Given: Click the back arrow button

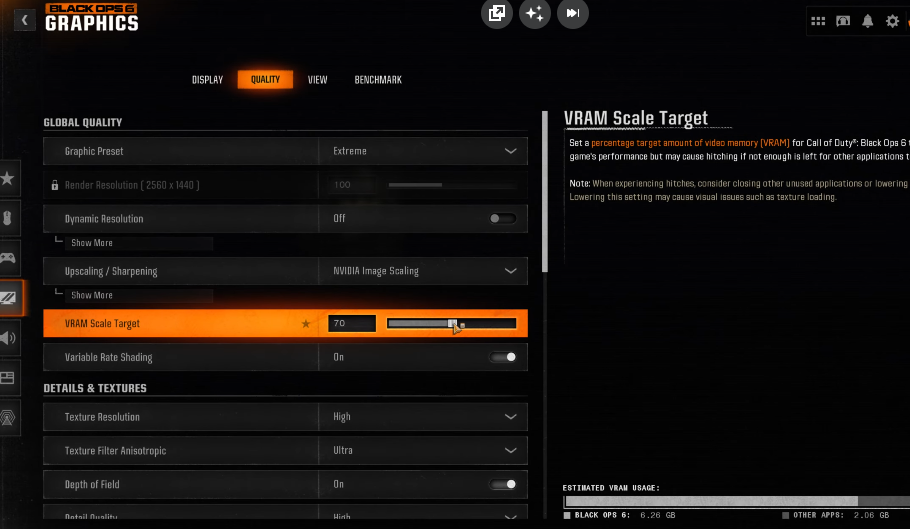Looking at the screenshot, I should 24,19.
